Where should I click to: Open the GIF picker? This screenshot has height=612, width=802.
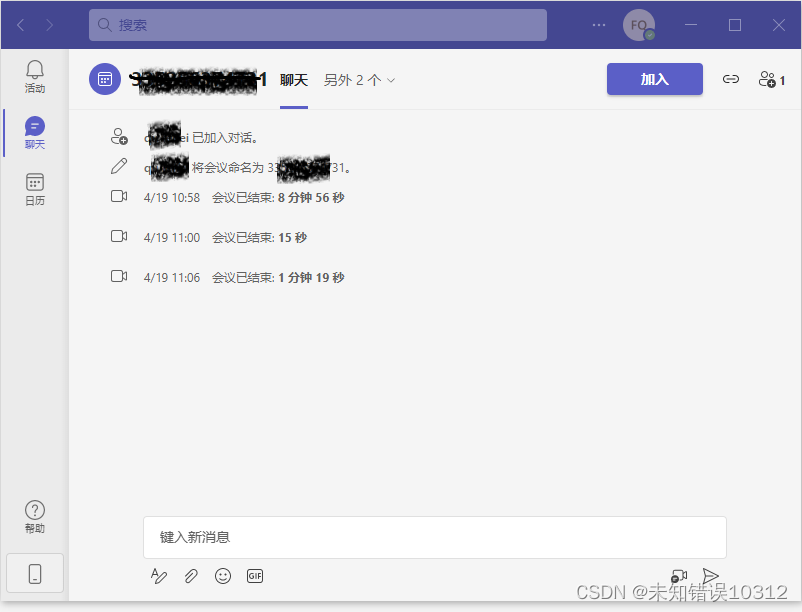(255, 576)
